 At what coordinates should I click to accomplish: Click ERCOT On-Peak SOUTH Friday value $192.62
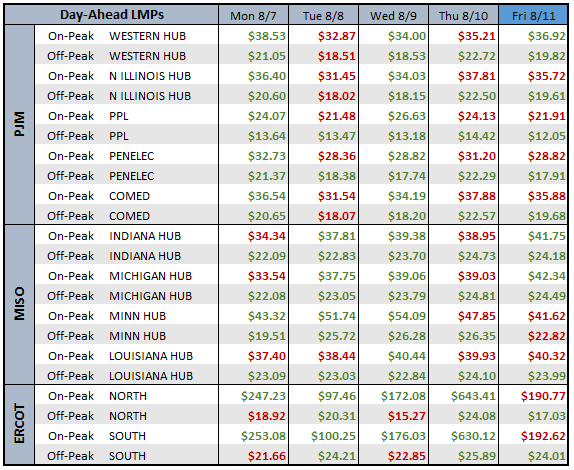(543, 436)
